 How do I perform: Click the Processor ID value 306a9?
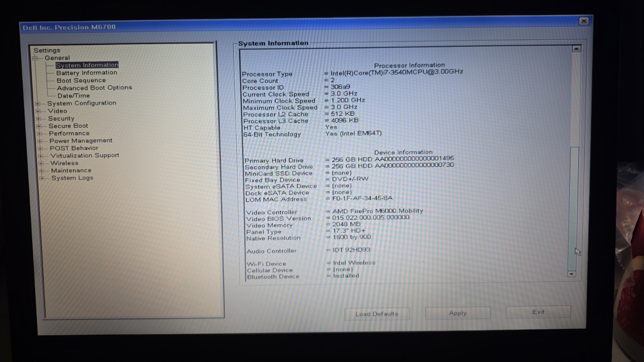click(x=340, y=87)
